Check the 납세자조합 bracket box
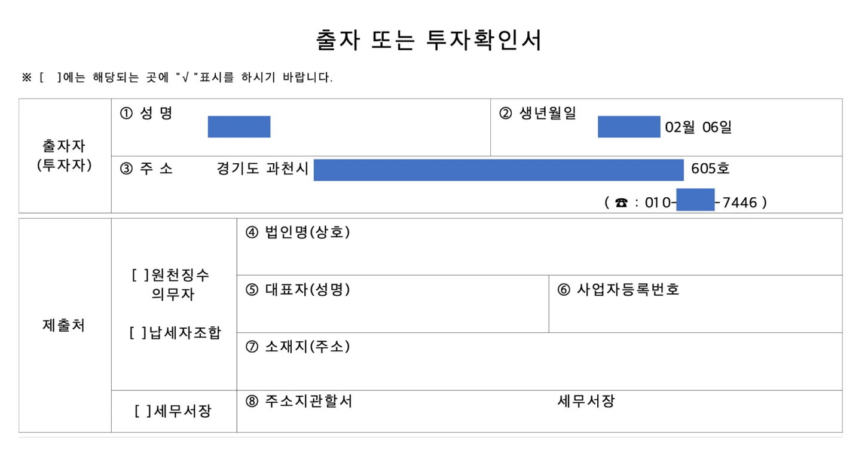This screenshot has height=450, width=868. (138, 333)
